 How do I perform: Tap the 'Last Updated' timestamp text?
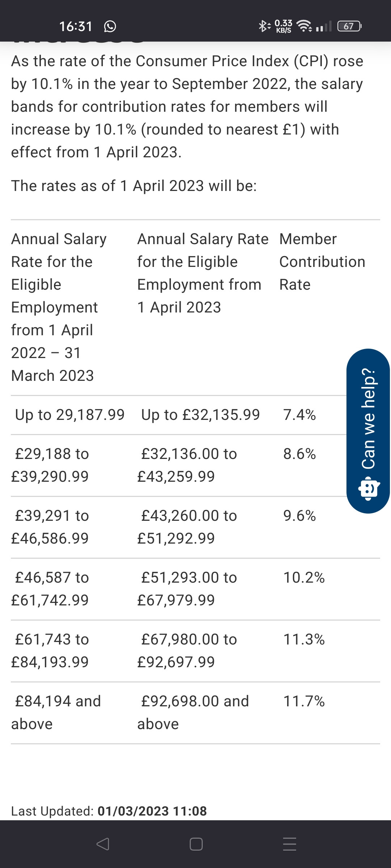tap(109, 811)
